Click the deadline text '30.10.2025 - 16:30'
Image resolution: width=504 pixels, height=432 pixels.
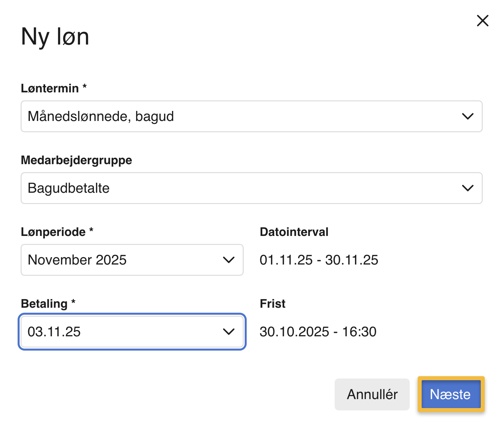pyautogui.click(x=318, y=332)
